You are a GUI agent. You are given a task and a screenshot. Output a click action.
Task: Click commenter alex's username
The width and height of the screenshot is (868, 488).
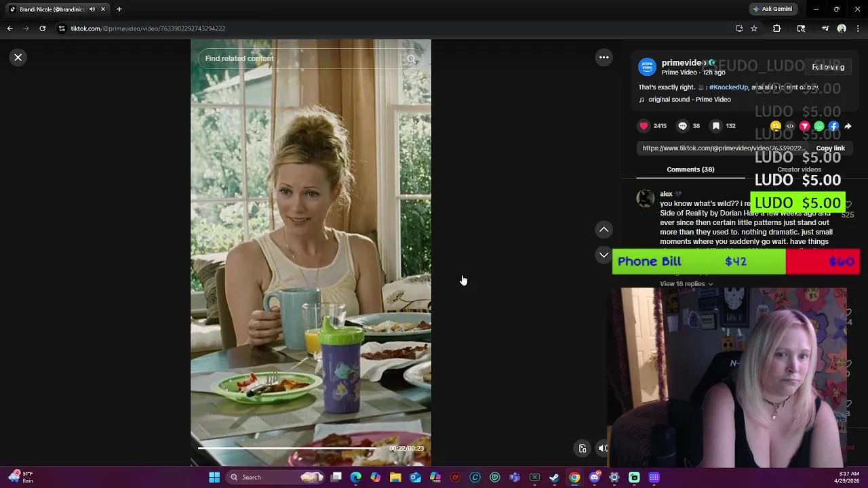pyautogui.click(x=666, y=194)
